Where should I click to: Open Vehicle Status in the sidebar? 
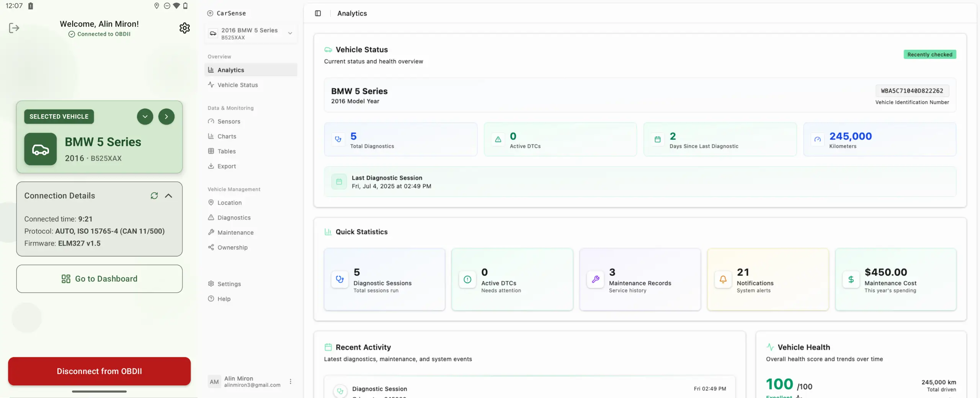coord(237,85)
